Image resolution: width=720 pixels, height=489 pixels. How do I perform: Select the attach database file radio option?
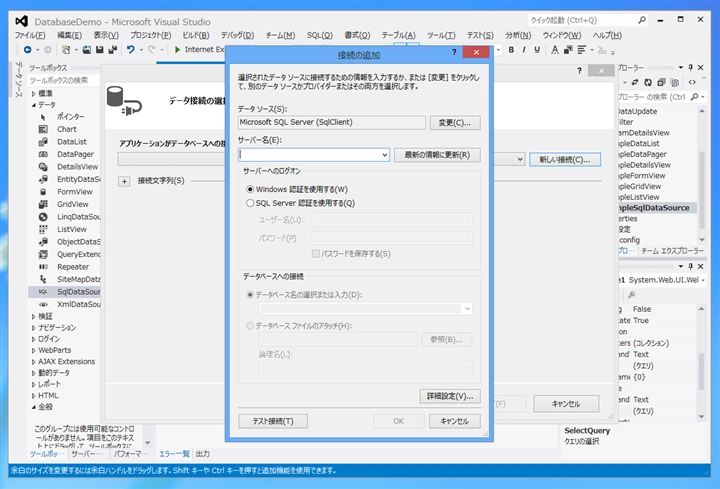(x=250, y=326)
